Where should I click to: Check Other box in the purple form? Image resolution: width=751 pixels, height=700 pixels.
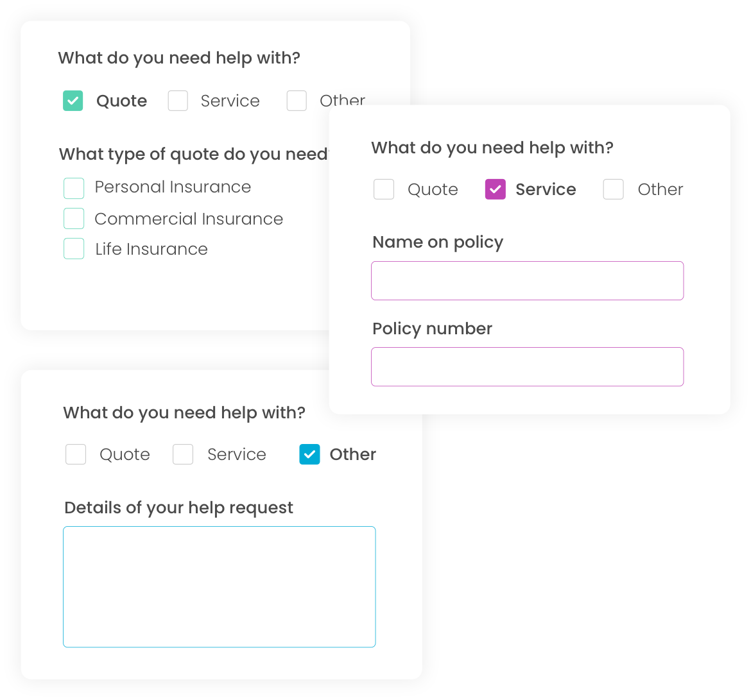coord(614,189)
